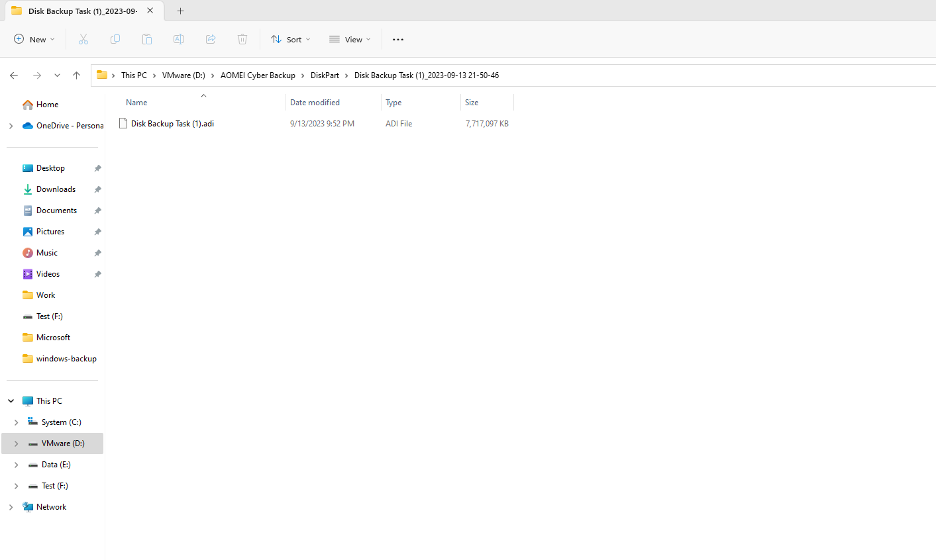Screen dimensions: 936x560
Task: Open the Microsoft folder in sidebar
Action: (x=53, y=338)
